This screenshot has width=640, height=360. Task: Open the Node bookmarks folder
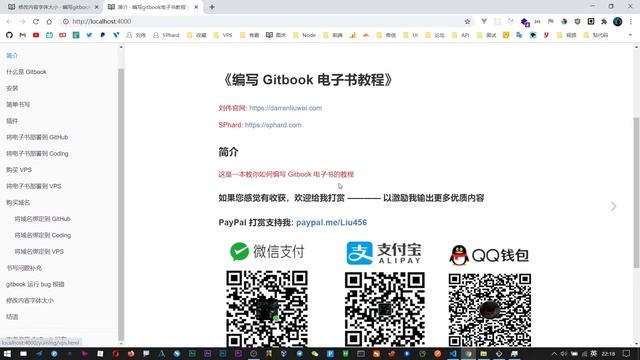tap(304, 35)
